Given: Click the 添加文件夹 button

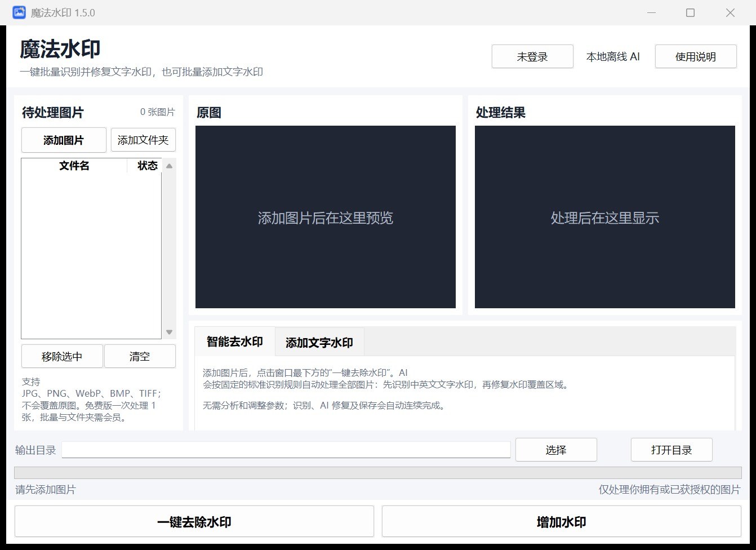Looking at the screenshot, I should 143,140.
